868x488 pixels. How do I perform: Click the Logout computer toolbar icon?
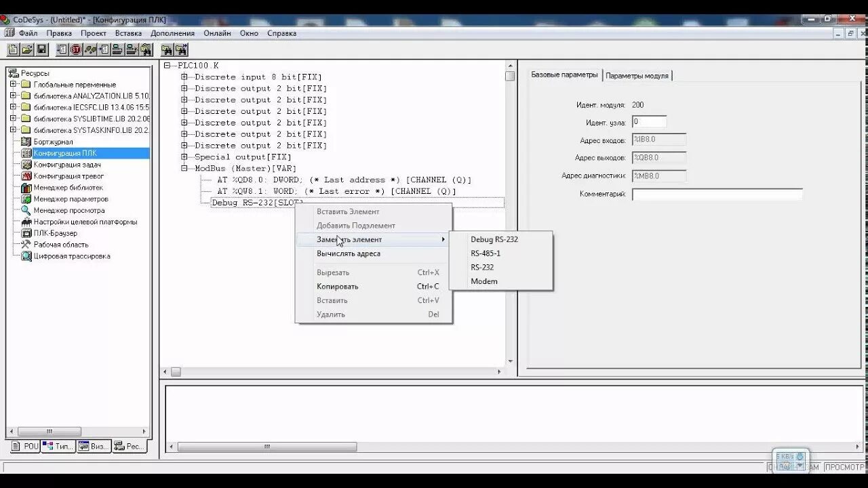pyautogui.click(x=132, y=49)
